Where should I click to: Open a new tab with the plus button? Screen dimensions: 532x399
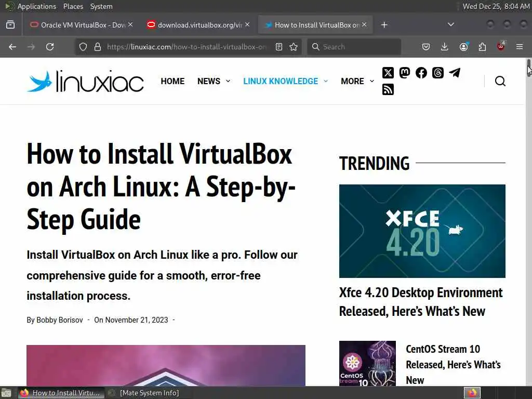point(384,25)
